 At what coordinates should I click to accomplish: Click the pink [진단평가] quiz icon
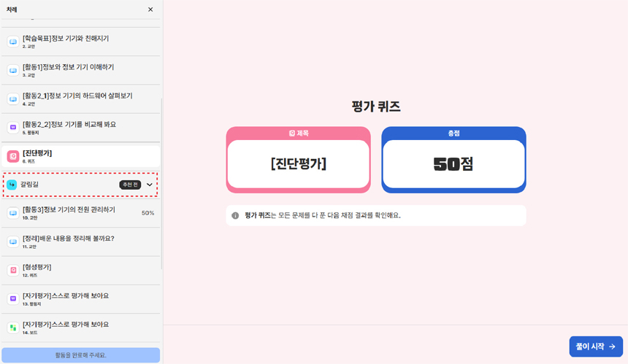tap(13, 156)
